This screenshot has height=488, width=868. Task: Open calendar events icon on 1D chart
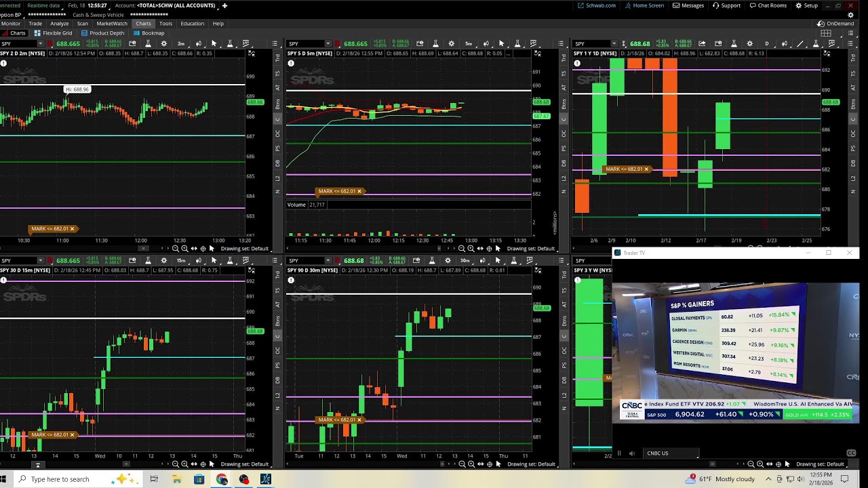coord(718,43)
